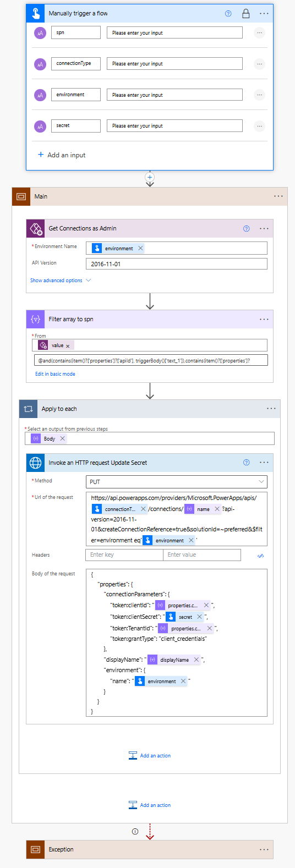Open options menu for the connectionType input
The height and width of the screenshot is (868, 295).
(259, 64)
